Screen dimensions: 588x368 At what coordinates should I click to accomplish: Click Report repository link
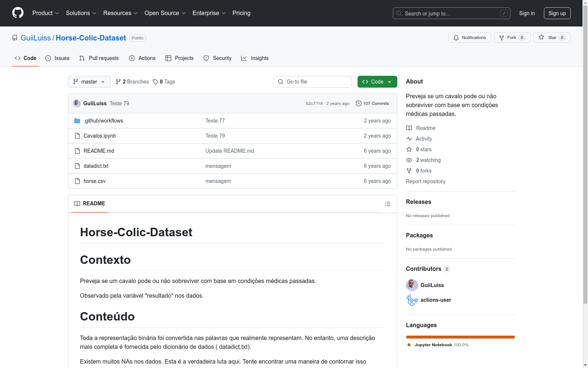426,181
